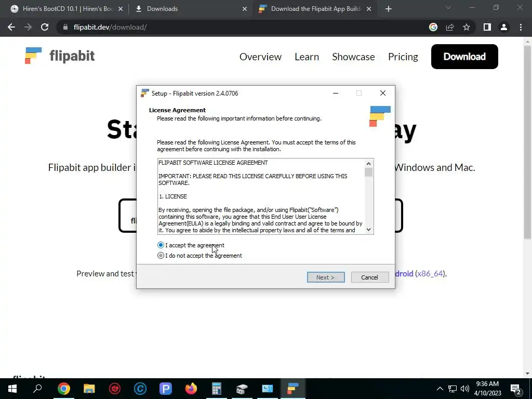Close the Downloads tab
The width and height of the screenshot is (532, 399).
[x=245, y=9]
